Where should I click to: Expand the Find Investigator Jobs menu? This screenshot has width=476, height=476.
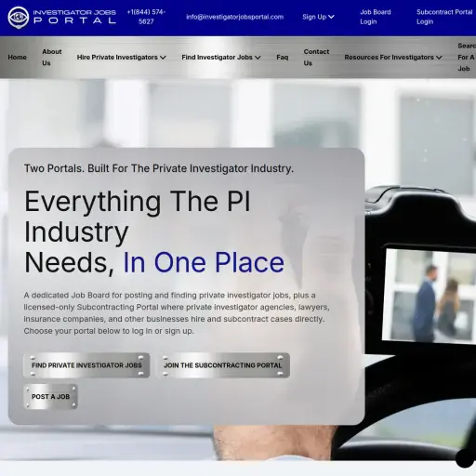[x=221, y=58]
